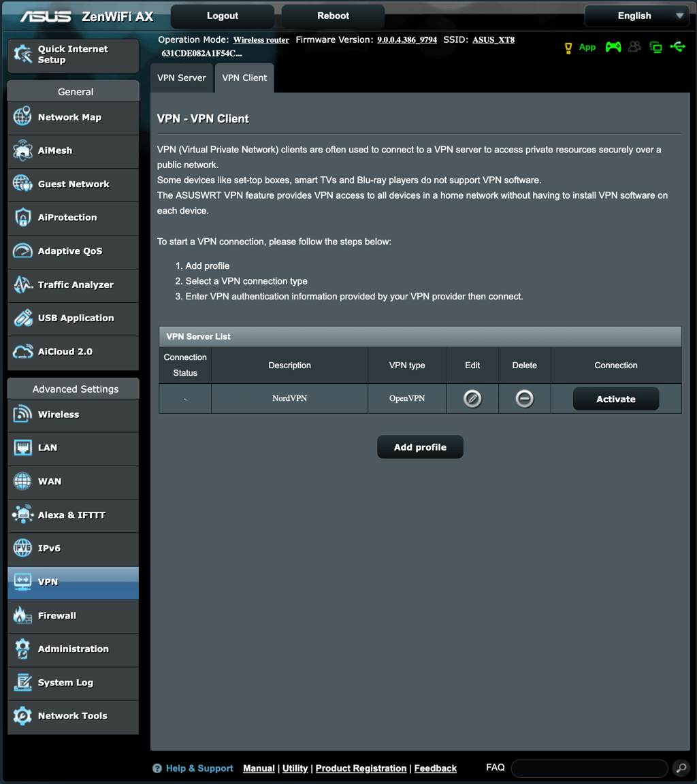
Task: Click the FAQ search magnifier icon
Action: pyautogui.click(x=681, y=768)
